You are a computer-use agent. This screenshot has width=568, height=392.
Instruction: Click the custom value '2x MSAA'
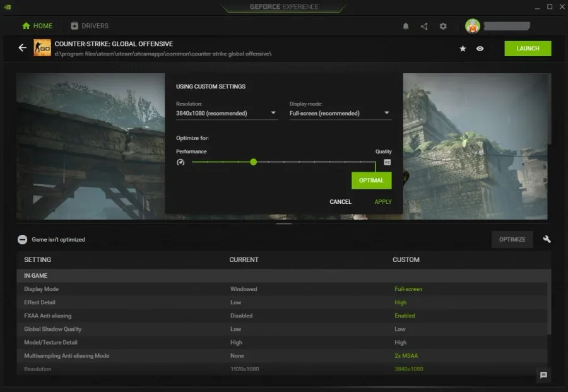point(406,356)
